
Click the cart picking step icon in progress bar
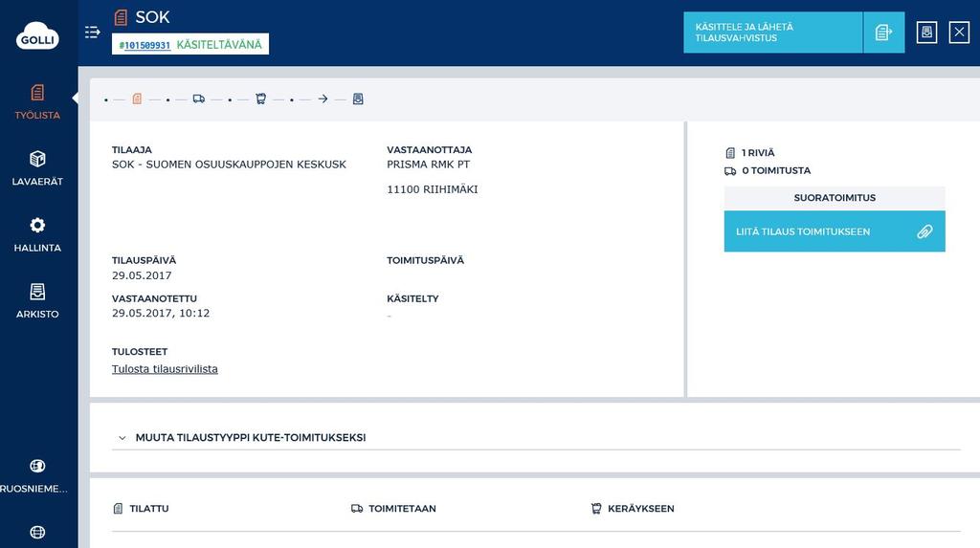click(260, 99)
